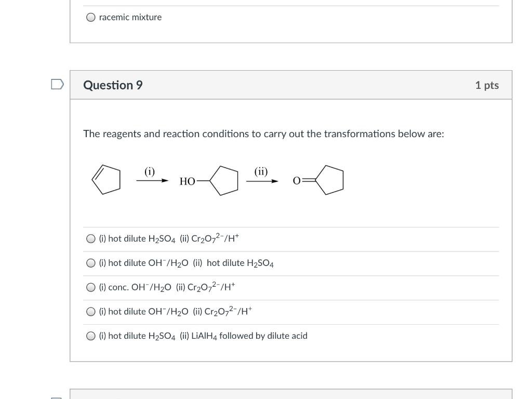Select radio for conc. OH⁻/H2O option
Viewport: 532px width, 399px height.
pyautogui.click(x=91, y=287)
